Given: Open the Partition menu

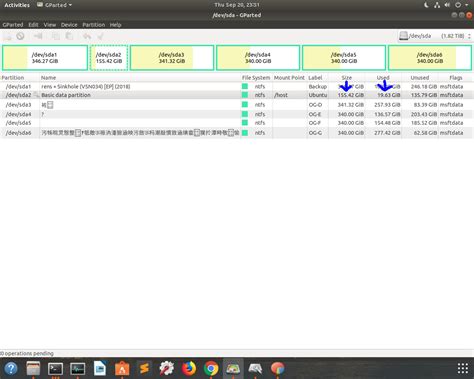Looking at the screenshot, I should [94, 25].
